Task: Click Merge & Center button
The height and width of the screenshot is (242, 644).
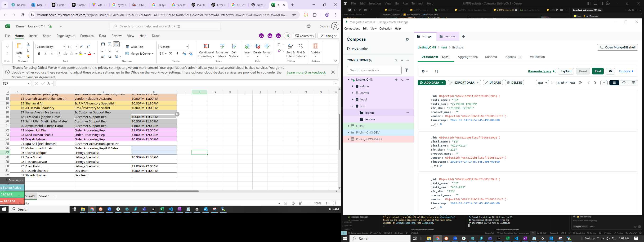Action: coord(138,53)
